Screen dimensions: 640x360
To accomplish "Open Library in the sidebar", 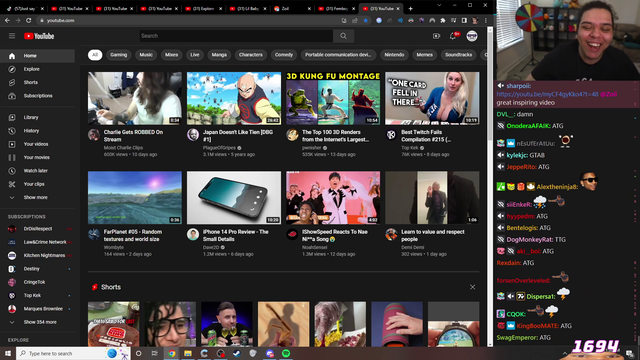I will click(x=37, y=117).
